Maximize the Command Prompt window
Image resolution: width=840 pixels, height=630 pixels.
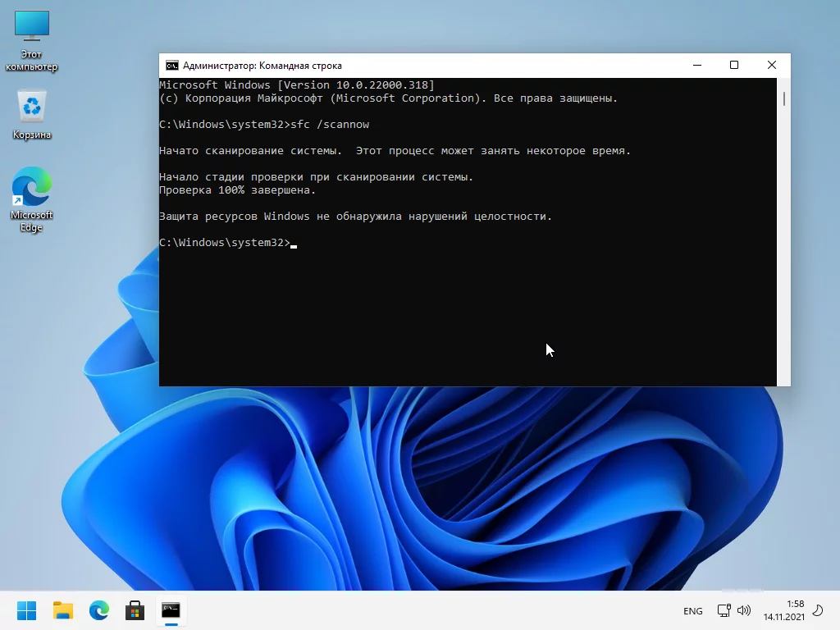coord(734,66)
